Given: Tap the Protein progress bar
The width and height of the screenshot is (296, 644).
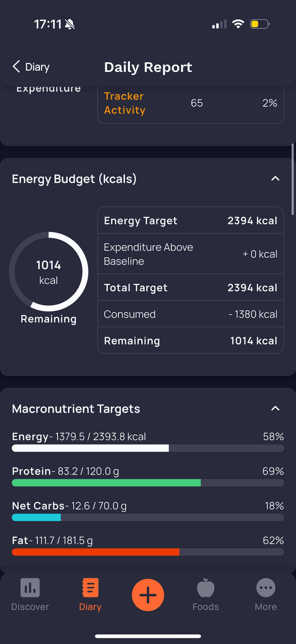Looking at the screenshot, I should pyautogui.click(x=148, y=483).
